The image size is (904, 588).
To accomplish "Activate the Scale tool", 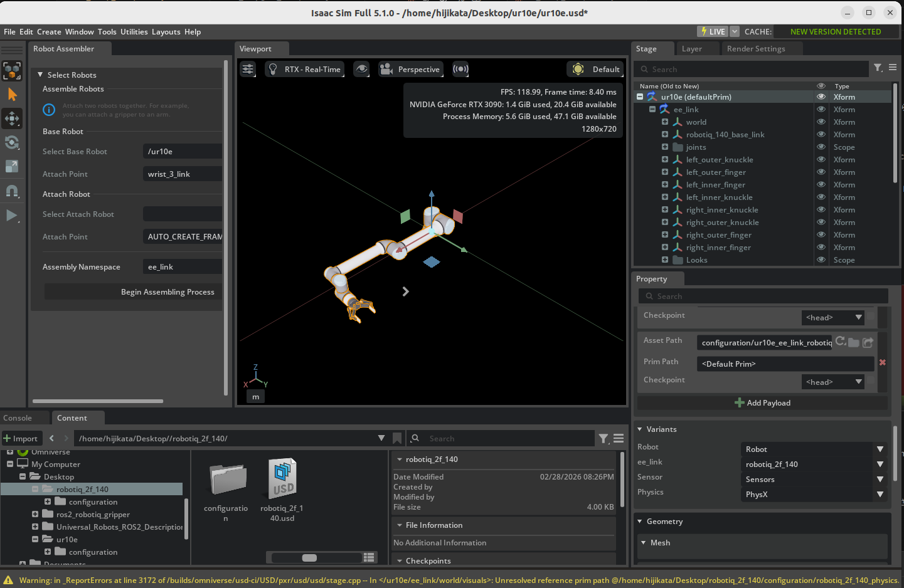I will coord(12,166).
